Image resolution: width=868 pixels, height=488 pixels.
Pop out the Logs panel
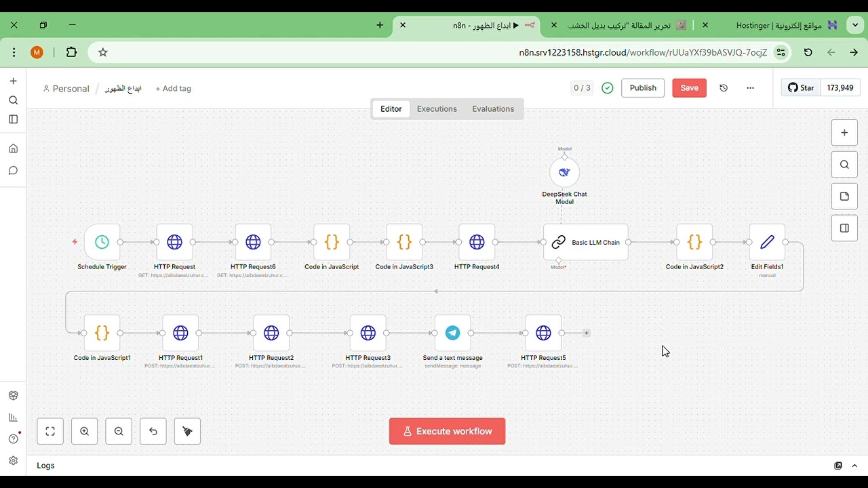click(x=838, y=466)
